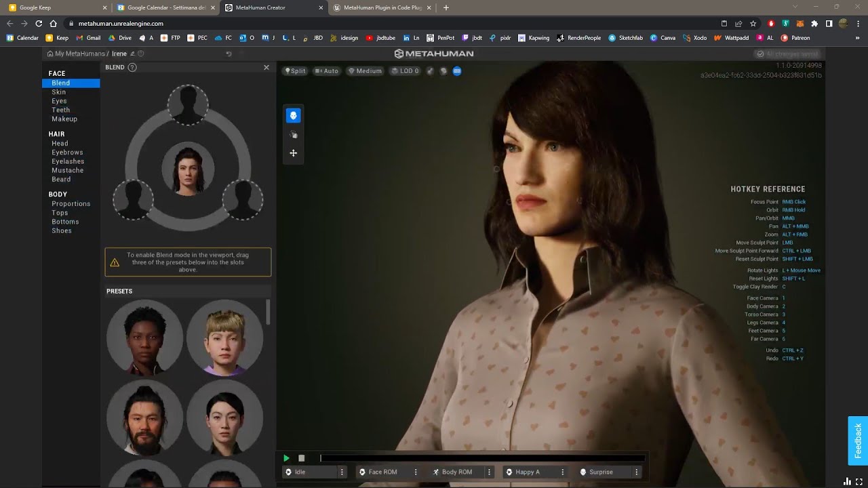Select Blend in the Face section

[x=71, y=83]
